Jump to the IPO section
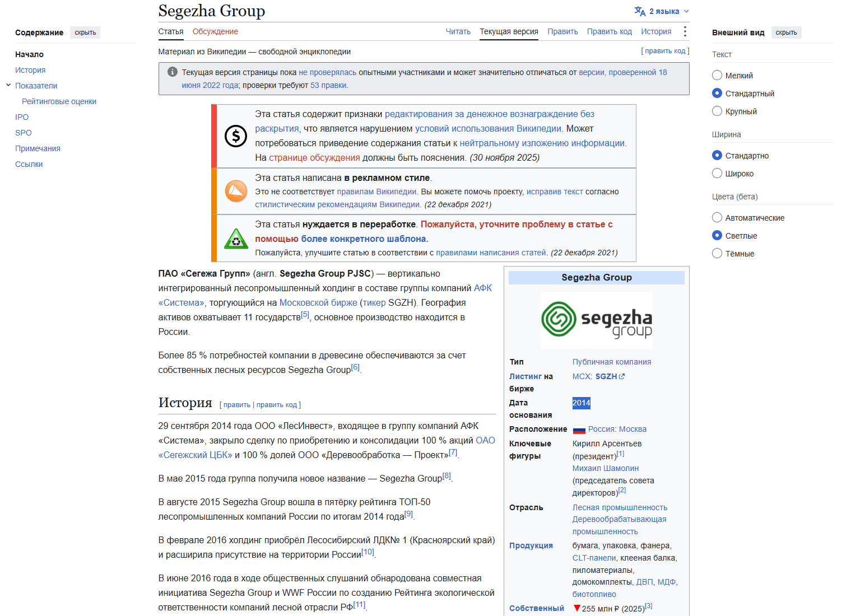The image size is (851, 616). tap(22, 117)
